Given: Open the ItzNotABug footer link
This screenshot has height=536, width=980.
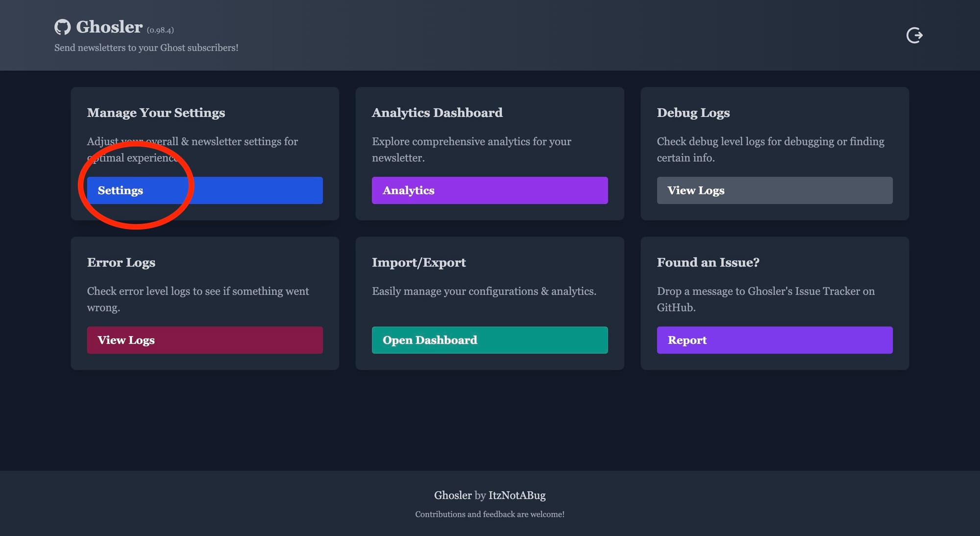Looking at the screenshot, I should (x=517, y=495).
